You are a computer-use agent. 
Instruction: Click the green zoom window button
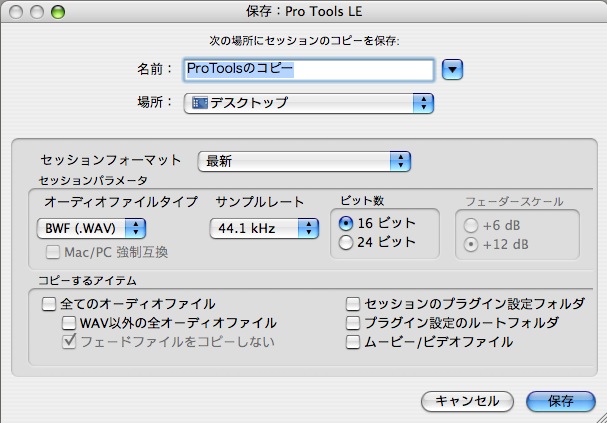tap(57, 12)
